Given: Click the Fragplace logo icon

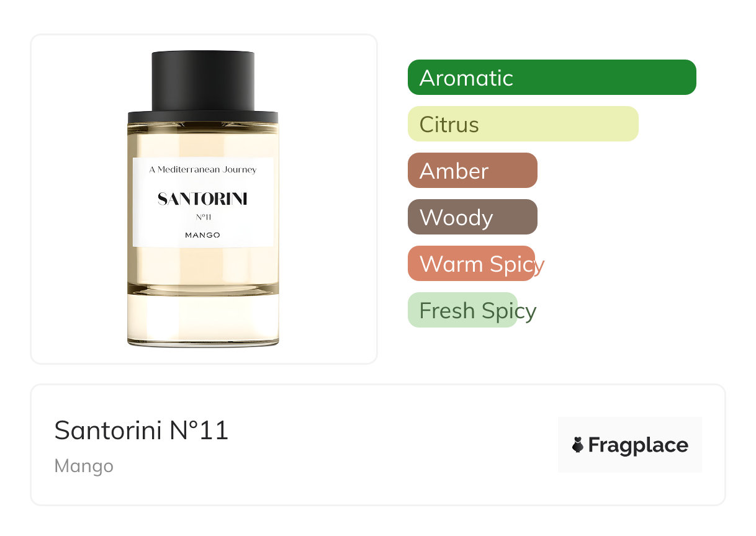Looking at the screenshot, I should point(578,445).
